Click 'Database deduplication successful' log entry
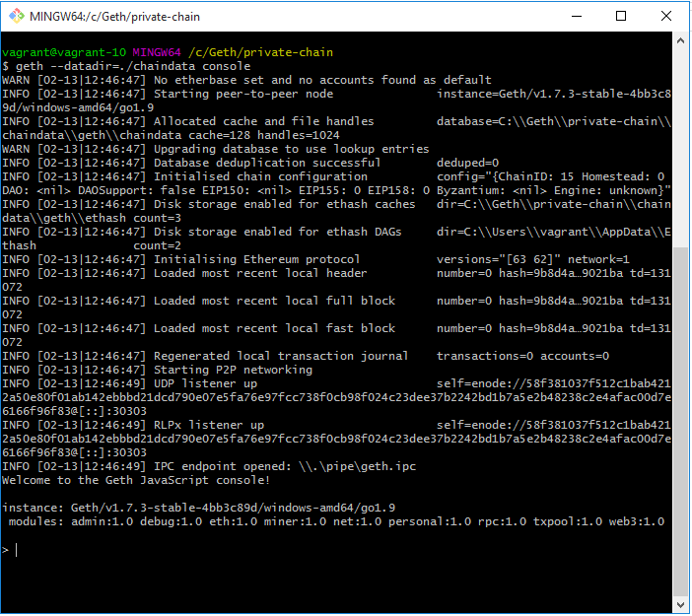This screenshot has width=692, height=616. pos(267,163)
